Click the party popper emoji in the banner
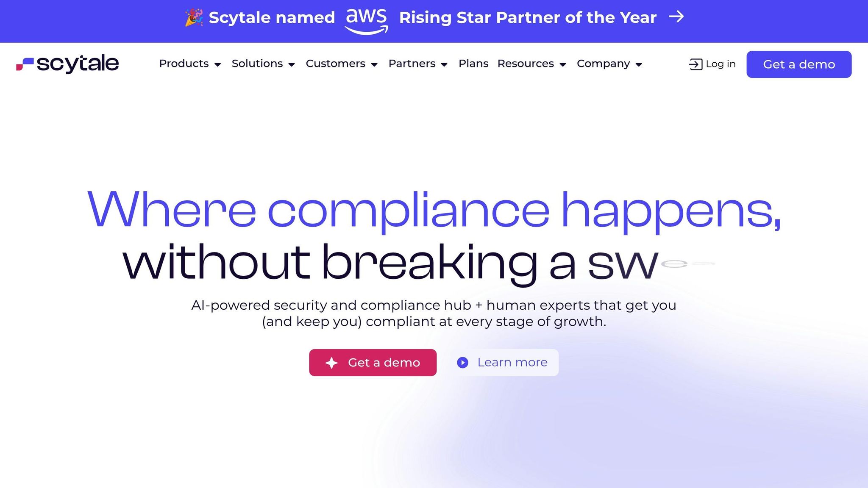Image resolution: width=868 pixels, height=488 pixels. coord(193,17)
